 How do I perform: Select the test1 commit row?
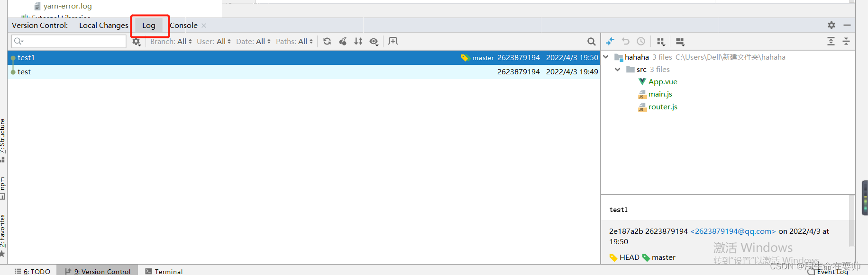(303, 58)
